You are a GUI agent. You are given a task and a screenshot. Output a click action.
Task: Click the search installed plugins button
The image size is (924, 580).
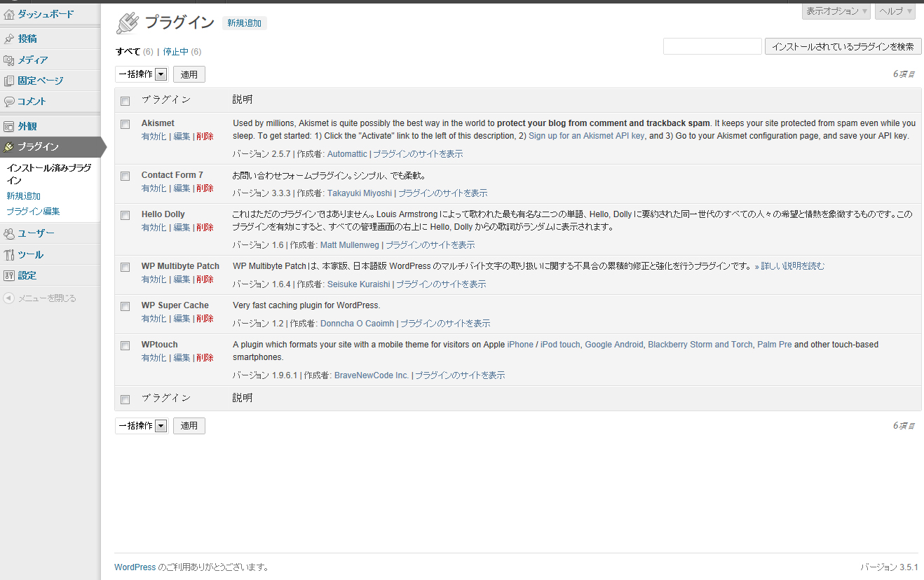843,47
